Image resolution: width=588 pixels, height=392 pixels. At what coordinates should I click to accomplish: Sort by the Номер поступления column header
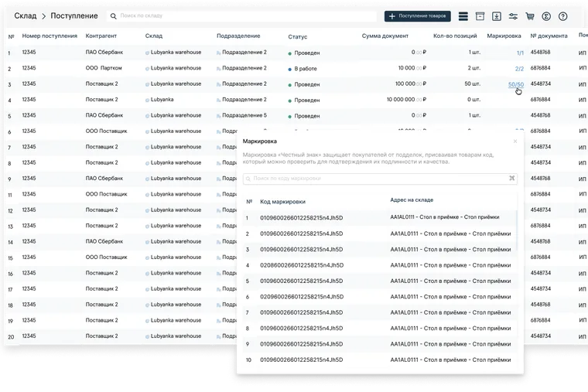50,36
